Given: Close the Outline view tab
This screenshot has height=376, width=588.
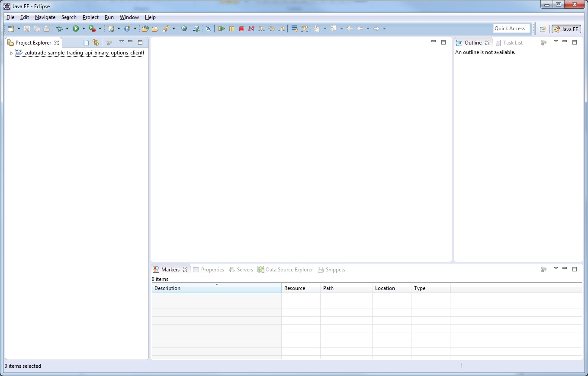Looking at the screenshot, I should click(x=487, y=43).
